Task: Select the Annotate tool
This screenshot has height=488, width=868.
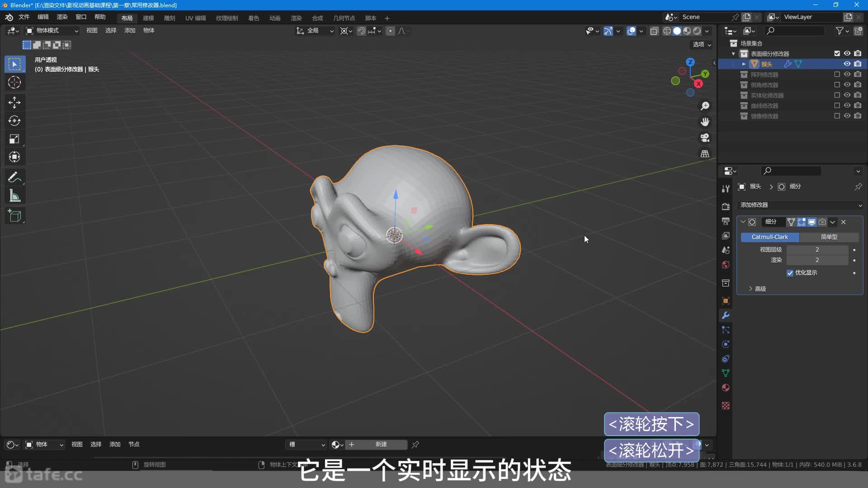Action: pyautogui.click(x=14, y=177)
